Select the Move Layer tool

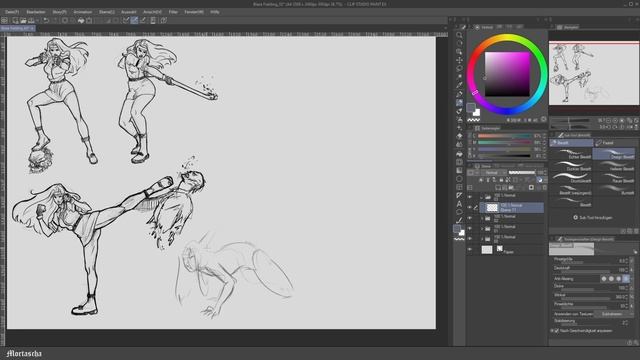[x=459, y=60]
